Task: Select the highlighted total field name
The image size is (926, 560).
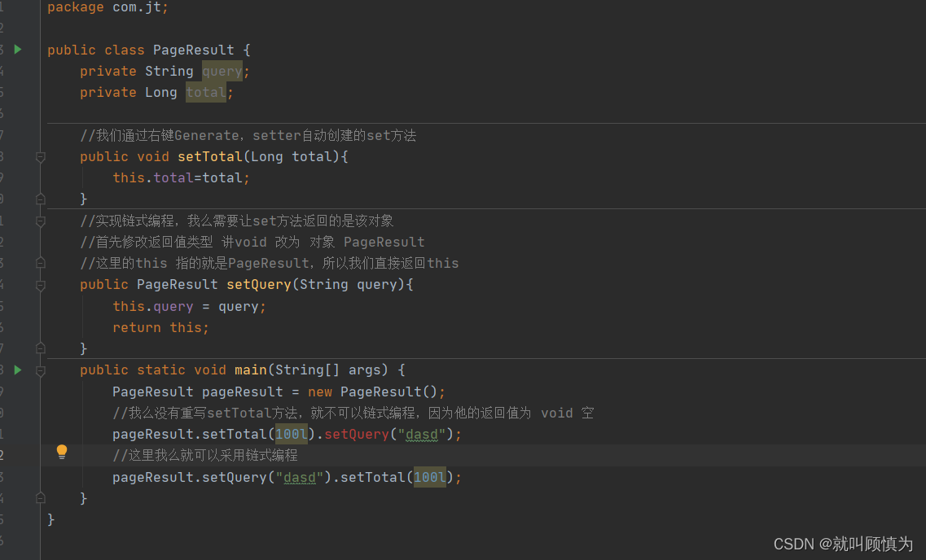Action: point(206,92)
